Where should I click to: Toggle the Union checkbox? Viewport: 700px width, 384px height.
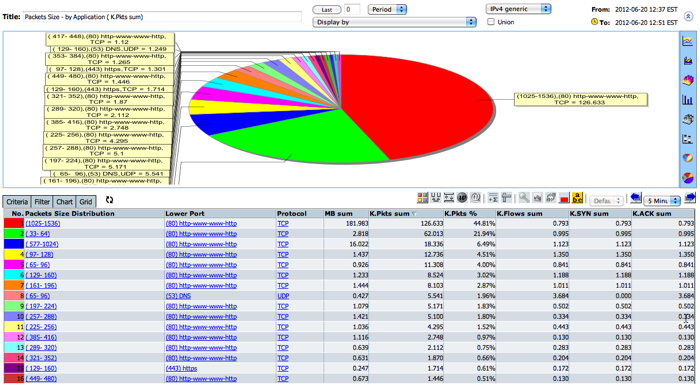[x=491, y=21]
